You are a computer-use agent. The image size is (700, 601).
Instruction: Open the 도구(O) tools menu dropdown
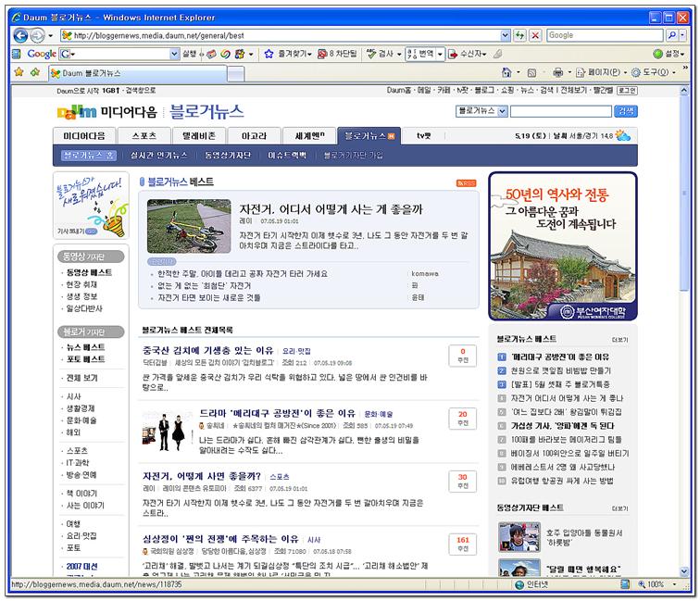[x=673, y=72]
